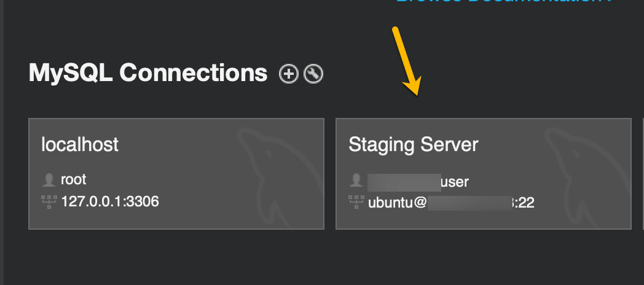Click the network icon beside 127.0.0.1:3306
The width and height of the screenshot is (644, 285).
tap(49, 202)
